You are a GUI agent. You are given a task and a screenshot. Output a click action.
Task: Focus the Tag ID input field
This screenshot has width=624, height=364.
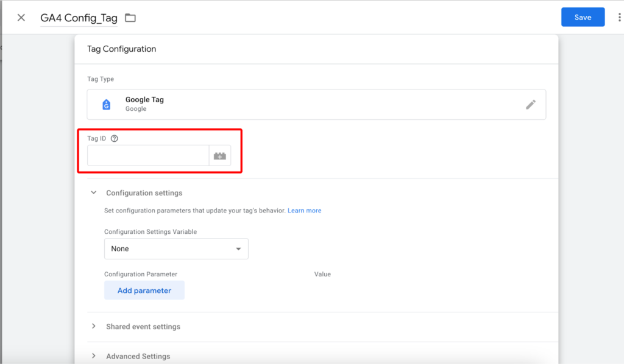tap(148, 156)
